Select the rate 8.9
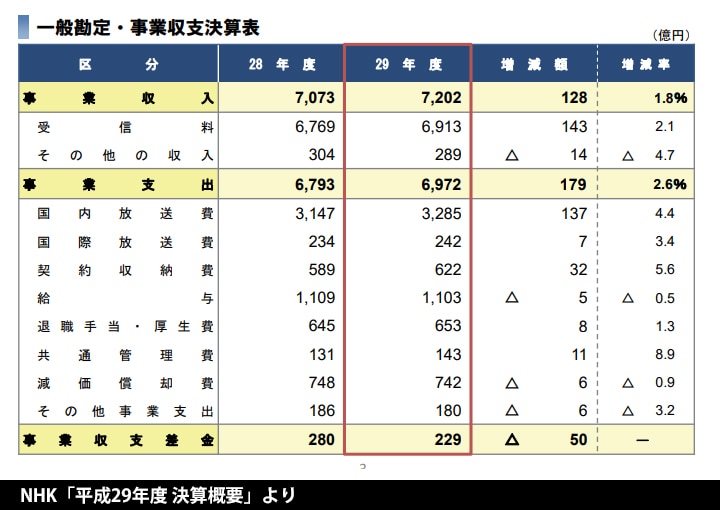Screen dimensions: 720x510 coord(664,354)
